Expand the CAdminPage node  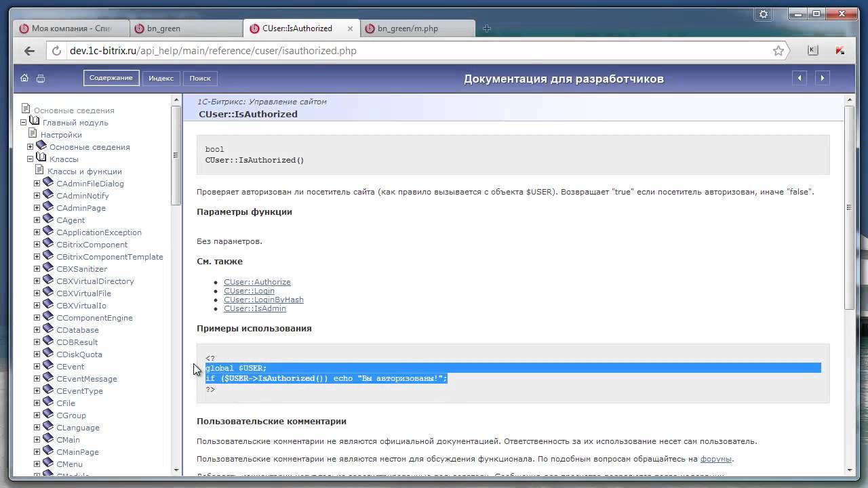click(37, 208)
